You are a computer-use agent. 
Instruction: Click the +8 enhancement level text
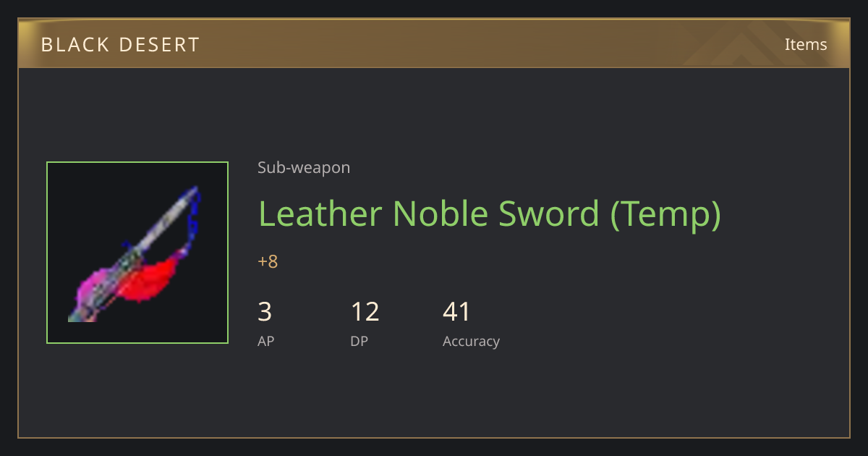click(268, 261)
